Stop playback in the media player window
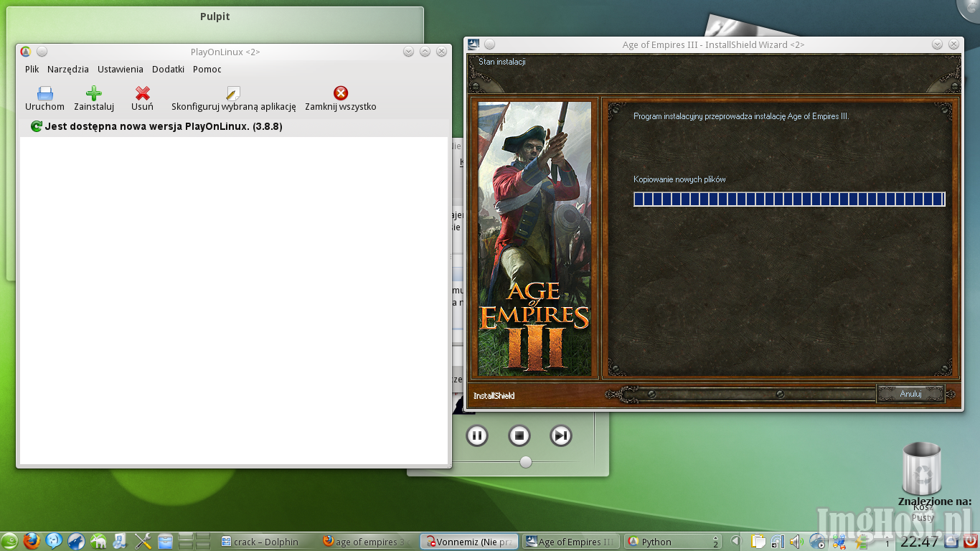980x551 pixels. pyautogui.click(x=519, y=435)
